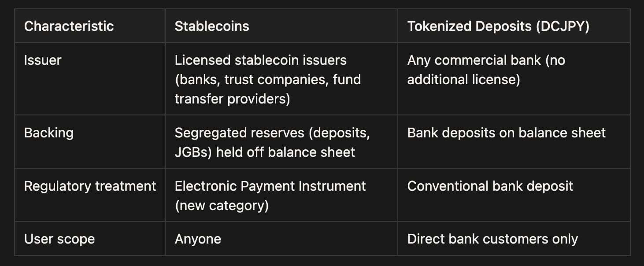
Task: Click the phrase transfer providers
Action: [x=232, y=99]
